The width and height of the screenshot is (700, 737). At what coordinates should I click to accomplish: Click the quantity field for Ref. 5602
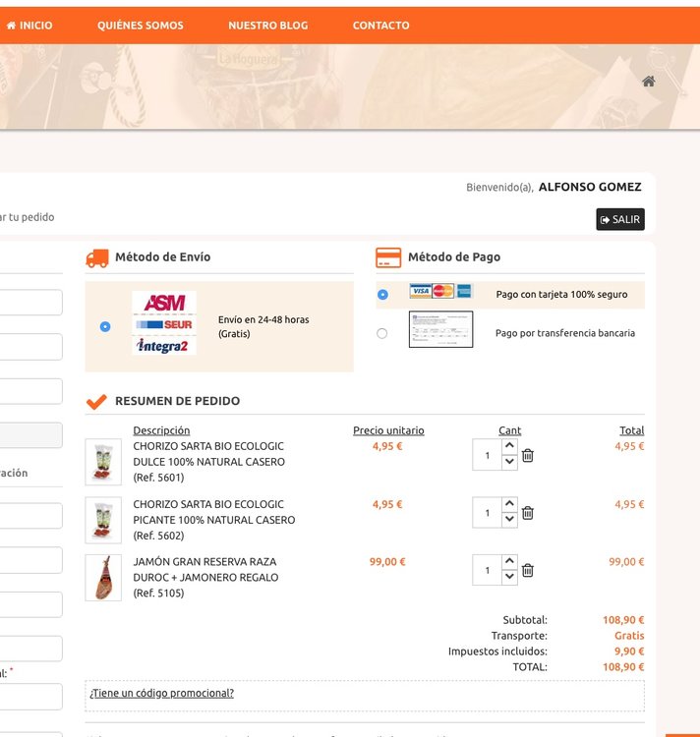pyautogui.click(x=487, y=513)
